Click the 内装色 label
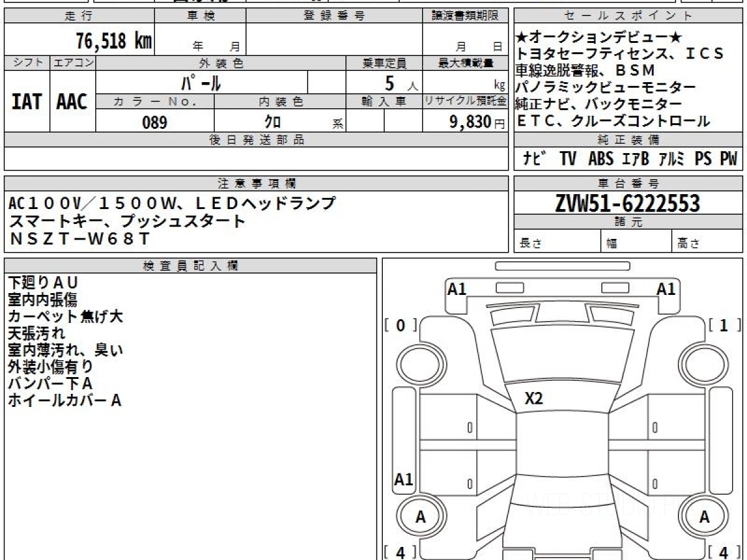 click(x=280, y=101)
